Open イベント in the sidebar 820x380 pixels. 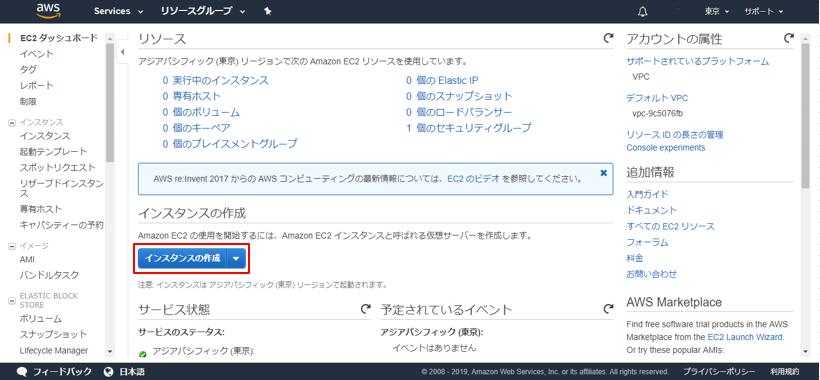coord(36,54)
